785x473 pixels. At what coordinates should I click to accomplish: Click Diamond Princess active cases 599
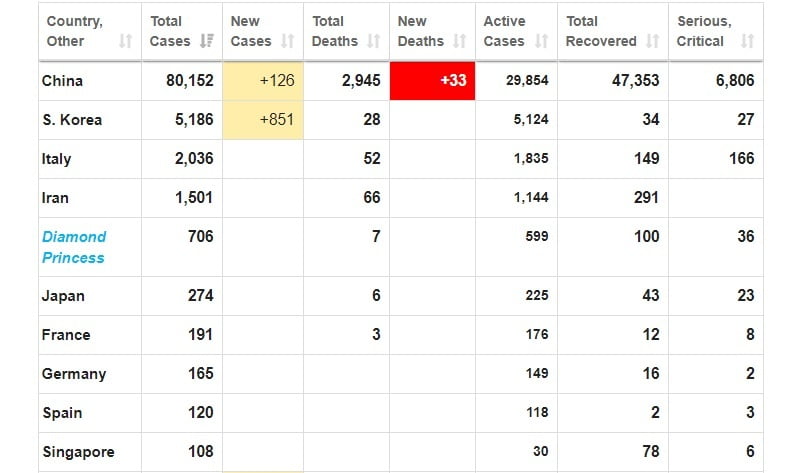(x=537, y=237)
